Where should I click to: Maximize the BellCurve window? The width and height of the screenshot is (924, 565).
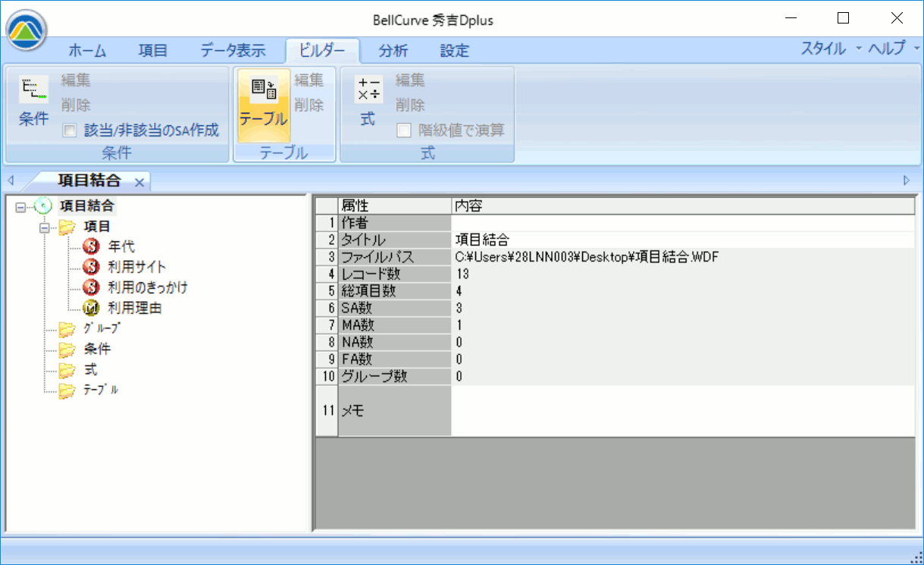[x=843, y=17]
